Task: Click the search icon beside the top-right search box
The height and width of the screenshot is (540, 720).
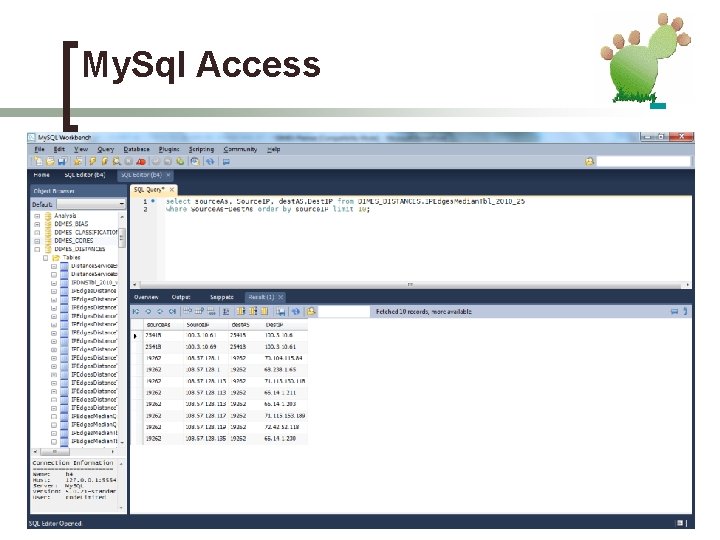Action: tap(590, 161)
